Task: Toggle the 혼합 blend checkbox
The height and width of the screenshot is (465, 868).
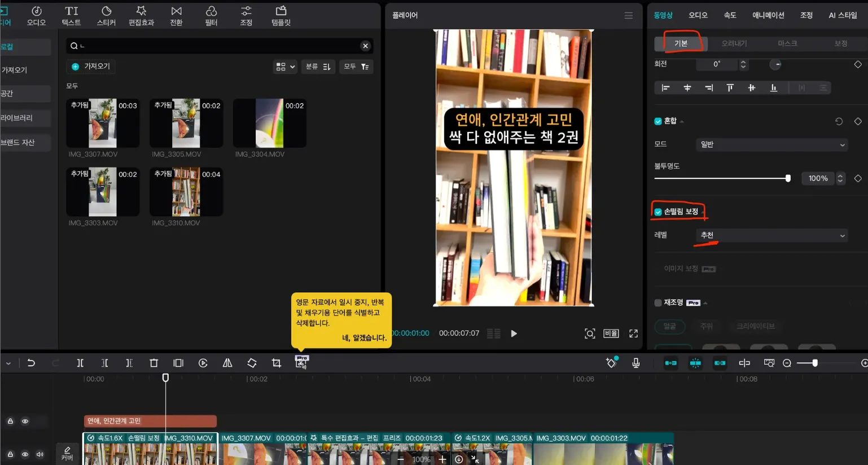Action: tap(658, 121)
